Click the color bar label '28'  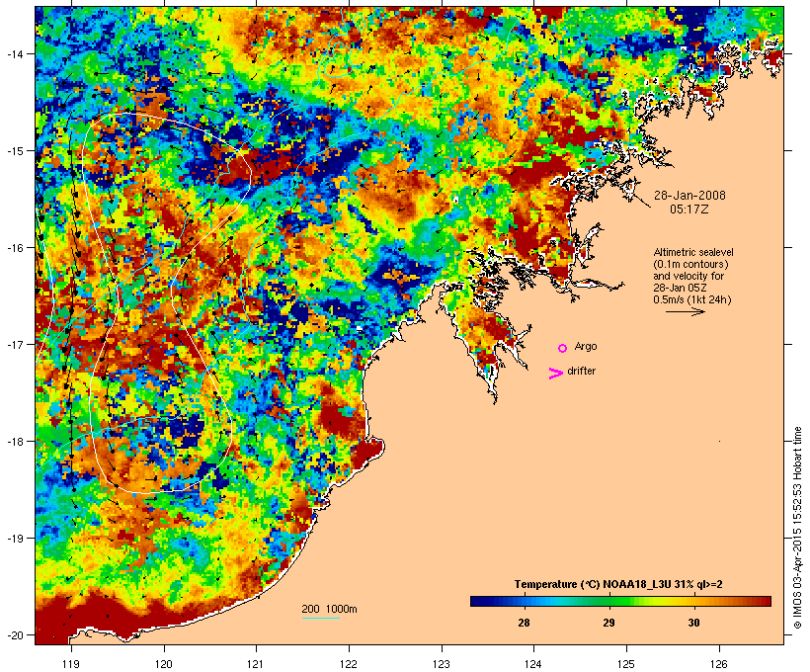pyautogui.click(x=524, y=623)
